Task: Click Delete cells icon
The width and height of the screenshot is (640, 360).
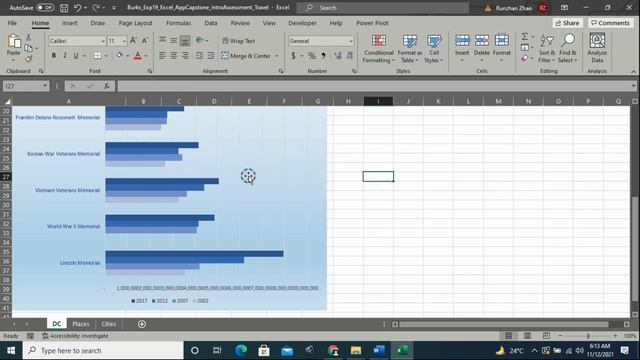Action: pyautogui.click(x=482, y=40)
